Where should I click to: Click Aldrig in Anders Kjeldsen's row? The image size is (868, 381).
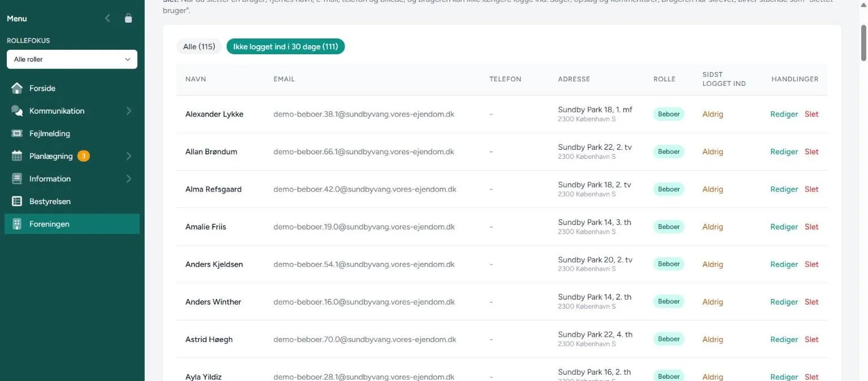(x=713, y=264)
